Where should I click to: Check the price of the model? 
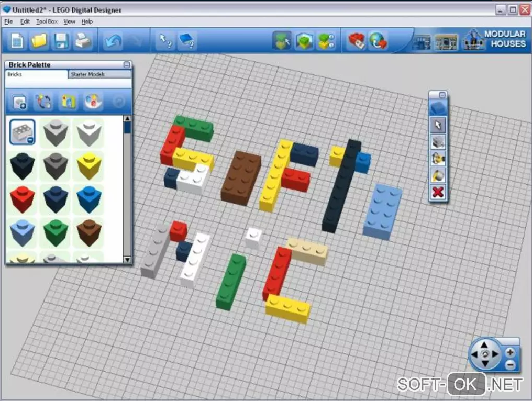(356, 41)
